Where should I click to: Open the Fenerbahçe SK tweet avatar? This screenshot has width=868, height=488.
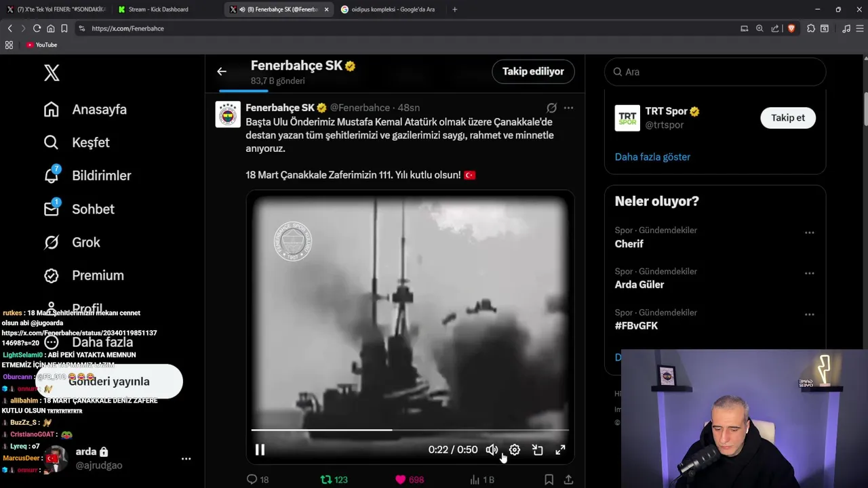pos(228,114)
